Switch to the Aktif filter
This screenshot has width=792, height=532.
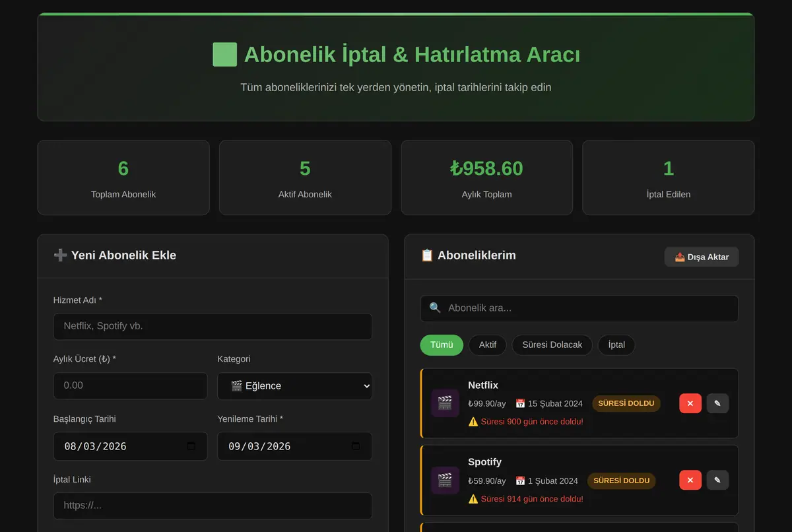tap(488, 345)
